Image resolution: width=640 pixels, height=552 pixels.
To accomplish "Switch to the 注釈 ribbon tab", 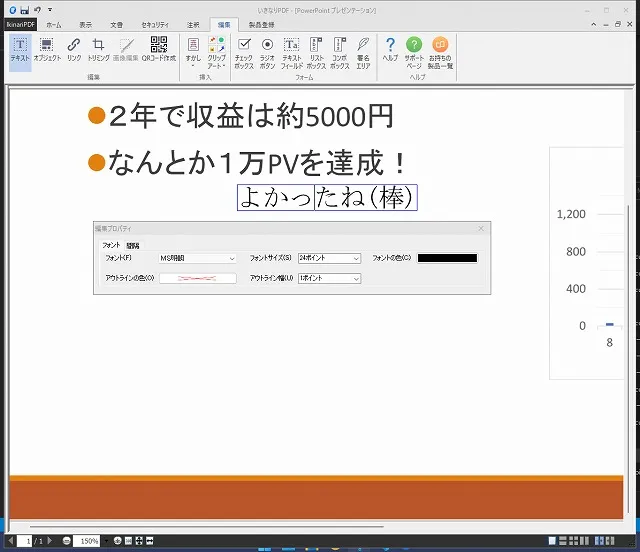I will pyautogui.click(x=193, y=25).
